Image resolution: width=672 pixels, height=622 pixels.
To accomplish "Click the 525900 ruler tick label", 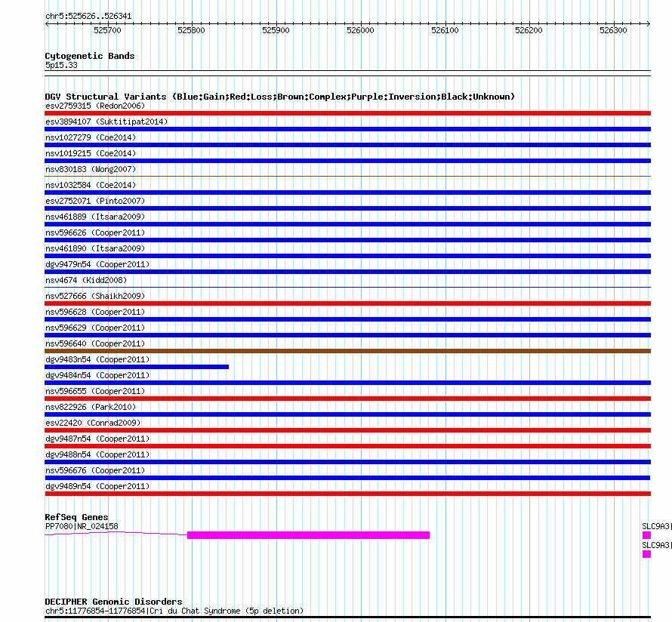I will pos(276,30).
